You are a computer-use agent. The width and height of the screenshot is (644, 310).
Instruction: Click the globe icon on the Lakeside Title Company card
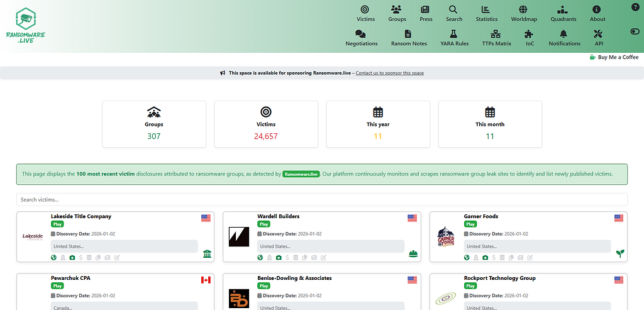tap(53, 258)
